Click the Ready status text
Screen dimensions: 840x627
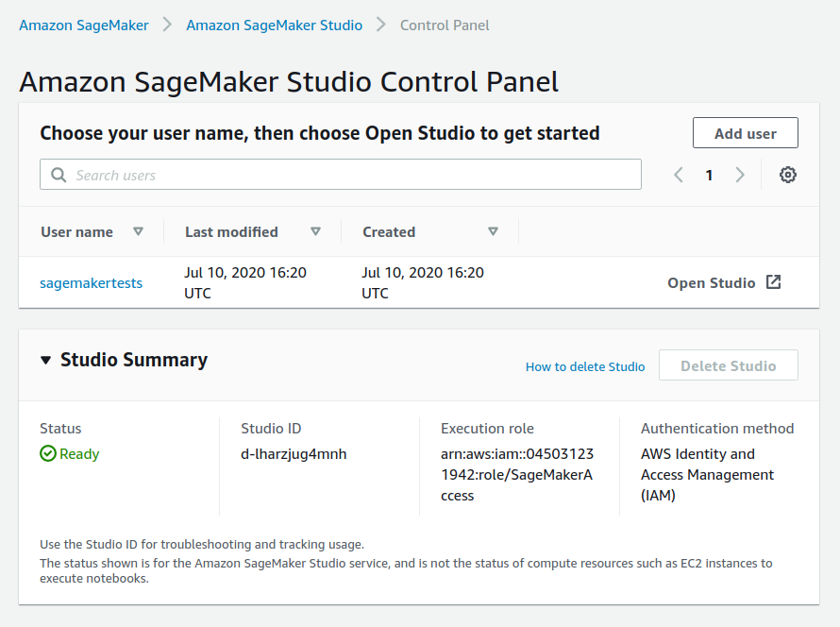tap(79, 454)
